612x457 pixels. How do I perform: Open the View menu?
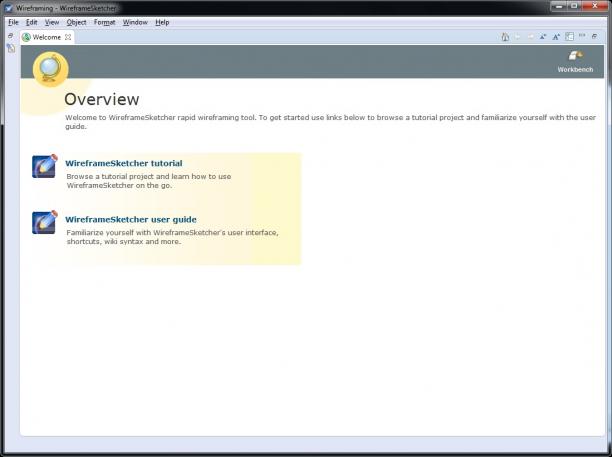52,22
